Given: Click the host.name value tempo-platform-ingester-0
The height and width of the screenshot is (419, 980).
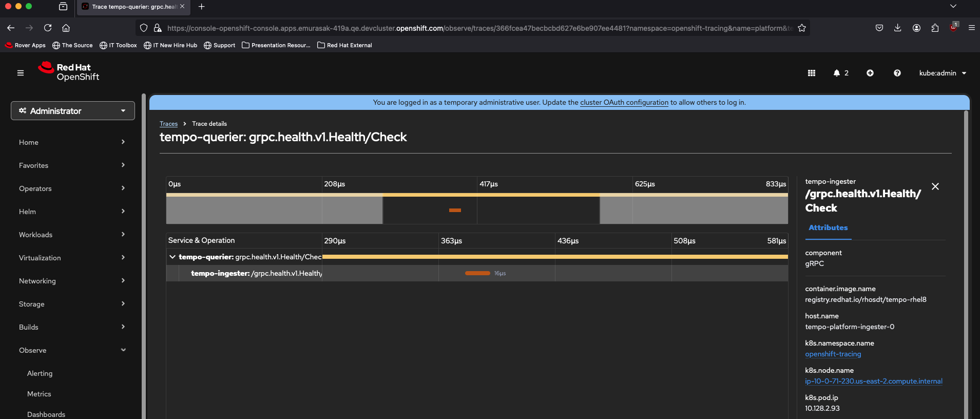Looking at the screenshot, I should (850, 327).
